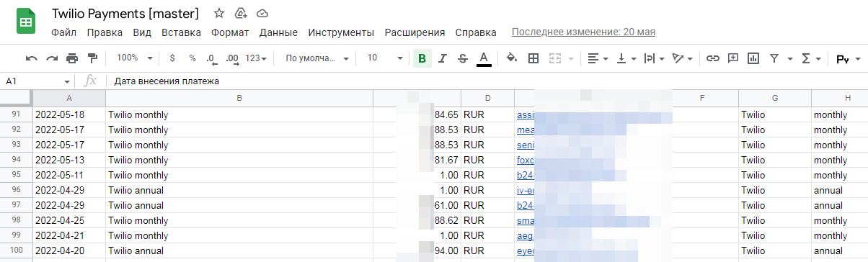Viewport: 868px width, 262px height.
Task: Check the cloud save status icon
Action: [262, 14]
